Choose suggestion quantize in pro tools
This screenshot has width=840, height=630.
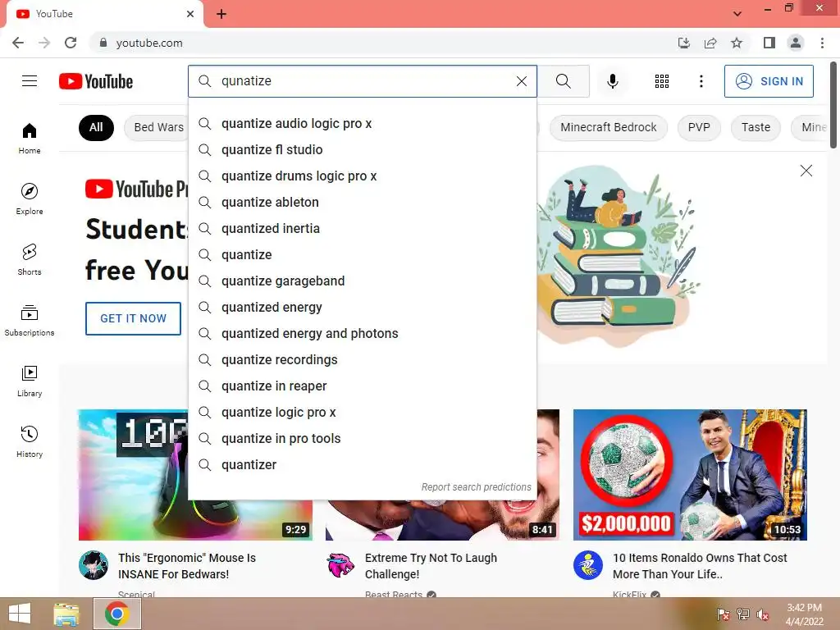coord(362,439)
